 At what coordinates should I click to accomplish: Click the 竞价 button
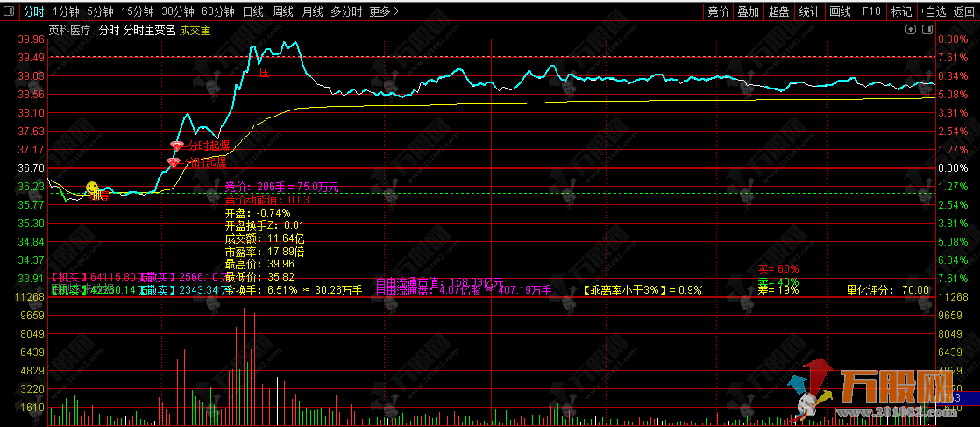(x=719, y=11)
